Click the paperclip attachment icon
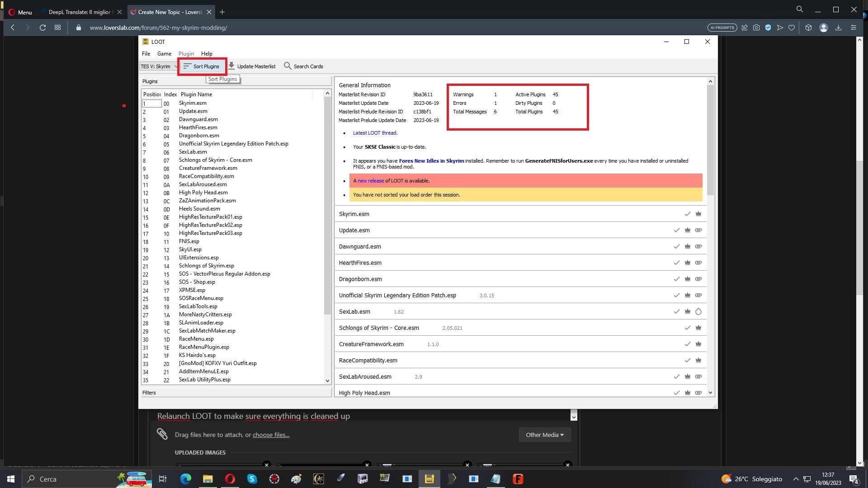Viewport: 868px width, 488px height. click(x=162, y=434)
